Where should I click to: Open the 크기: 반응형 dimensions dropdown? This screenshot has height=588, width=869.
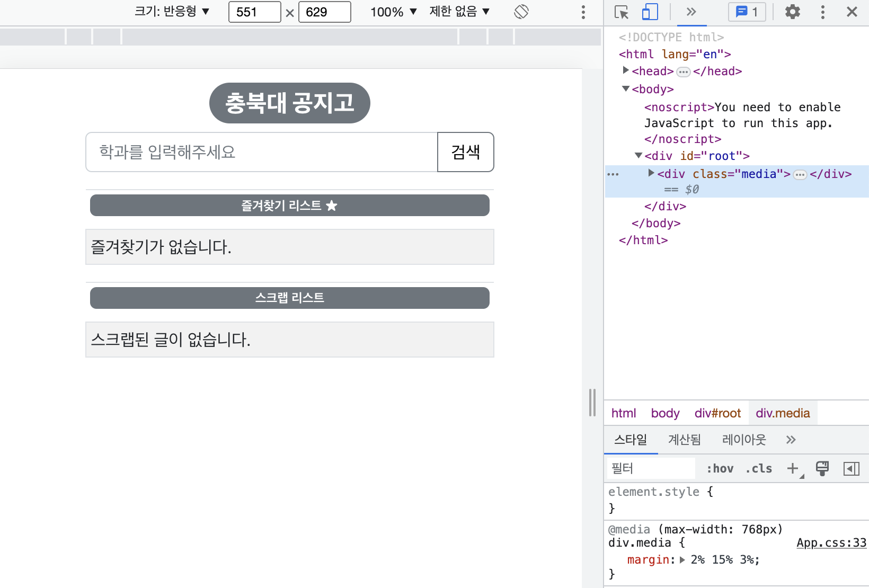pyautogui.click(x=172, y=12)
